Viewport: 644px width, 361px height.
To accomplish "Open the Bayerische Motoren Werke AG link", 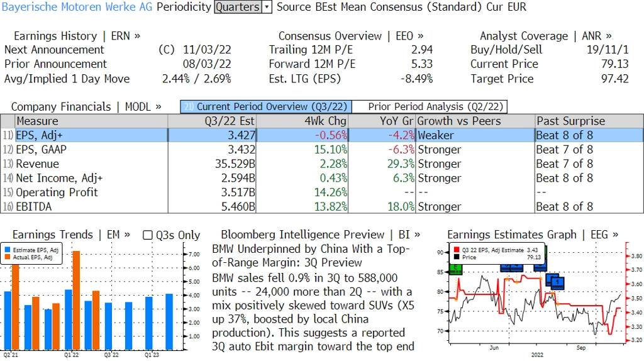I will click(x=77, y=7).
